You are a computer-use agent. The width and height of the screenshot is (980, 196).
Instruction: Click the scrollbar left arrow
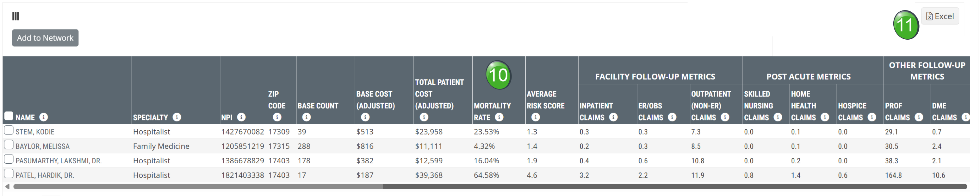[x=7, y=187]
